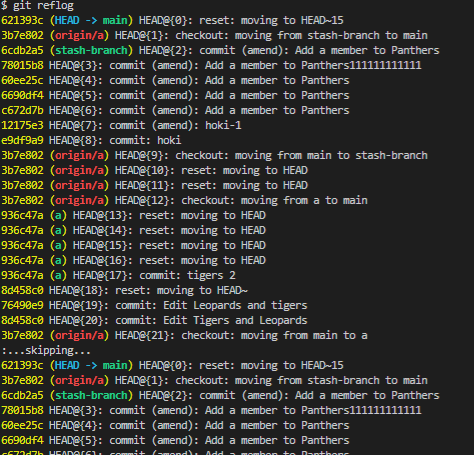
Task: Click the ':...skipping...' pager line
Action: [x=46, y=350]
